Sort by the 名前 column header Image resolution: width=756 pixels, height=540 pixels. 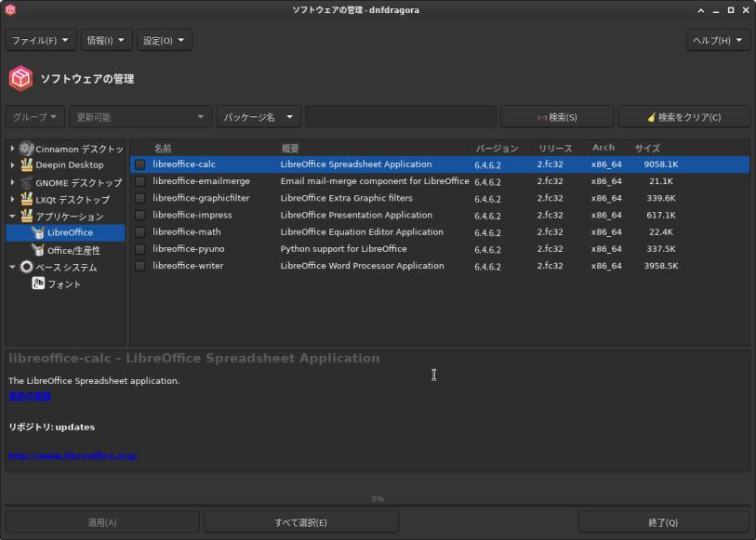click(163, 149)
